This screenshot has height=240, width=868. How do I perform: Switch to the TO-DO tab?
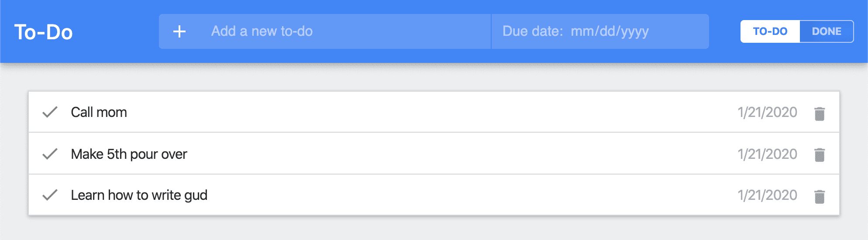770,31
